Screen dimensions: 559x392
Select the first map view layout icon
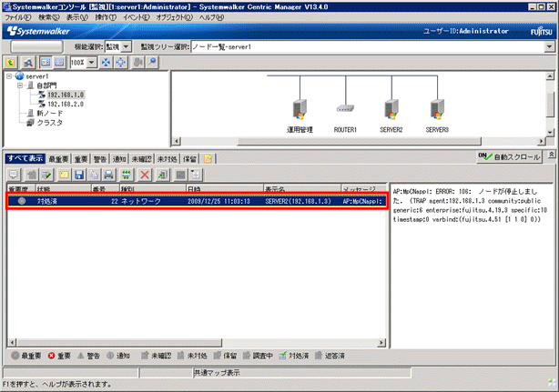[x=46, y=63]
